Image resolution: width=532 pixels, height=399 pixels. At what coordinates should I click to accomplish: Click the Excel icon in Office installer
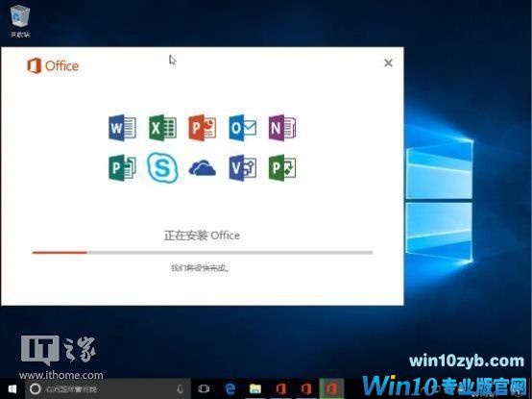pos(162,128)
